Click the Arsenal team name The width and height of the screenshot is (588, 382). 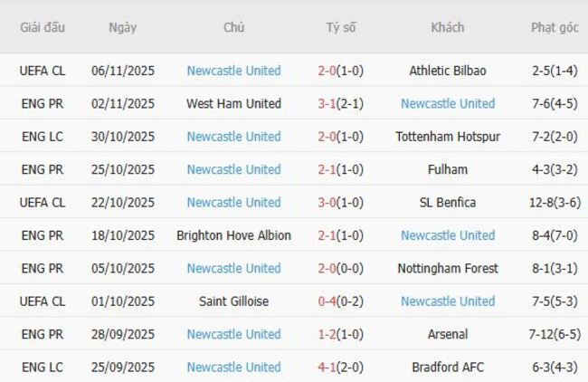click(x=447, y=334)
